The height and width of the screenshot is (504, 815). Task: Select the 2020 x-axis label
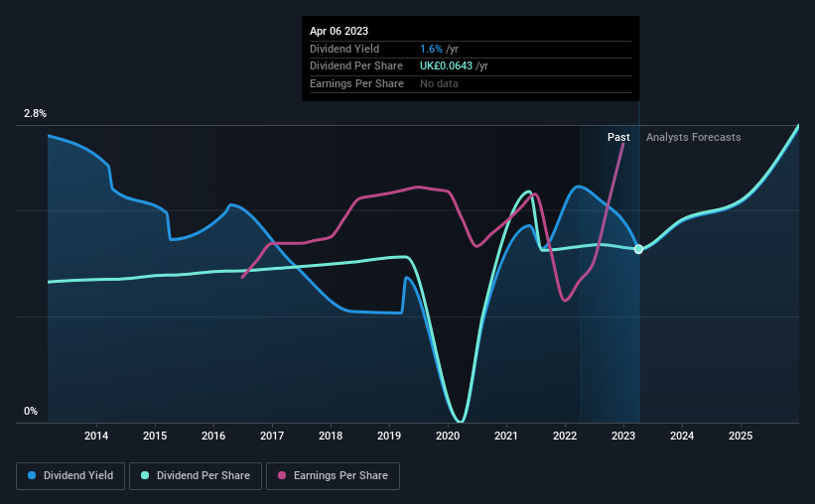click(x=448, y=436)
